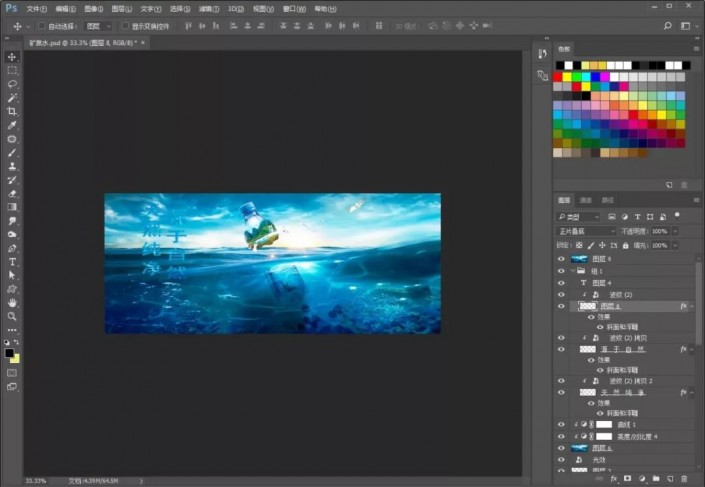Screen dimensions: 705x487
Task: Hide the 图层 4 text layer
Action: pos(561,283)
